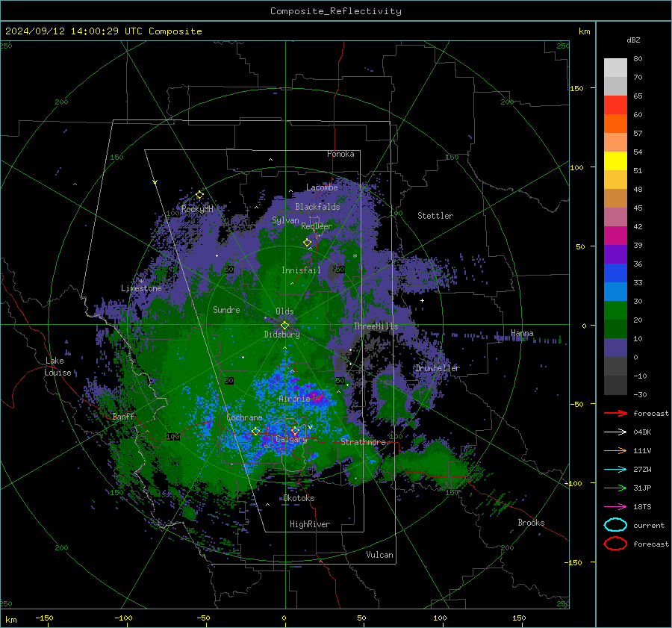Screen dimensions: 672x628
Task: Click the 'RockyMH' label
Action: click(x=197, y=209)
